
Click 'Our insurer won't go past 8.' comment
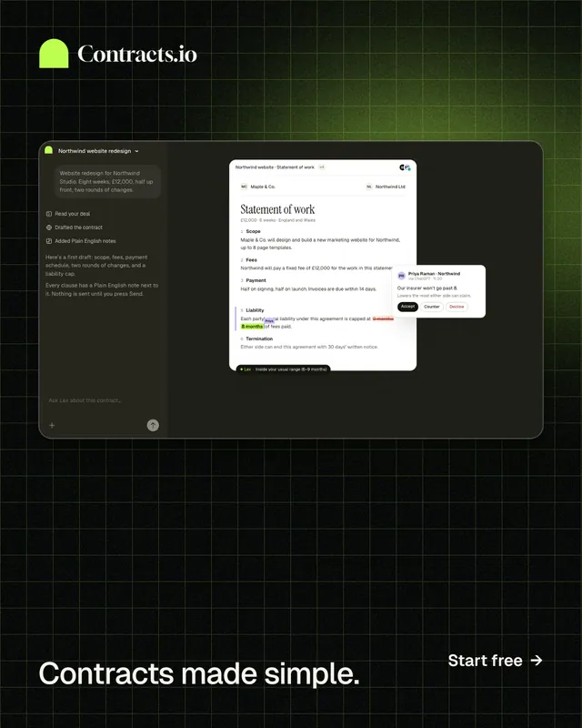427,288
